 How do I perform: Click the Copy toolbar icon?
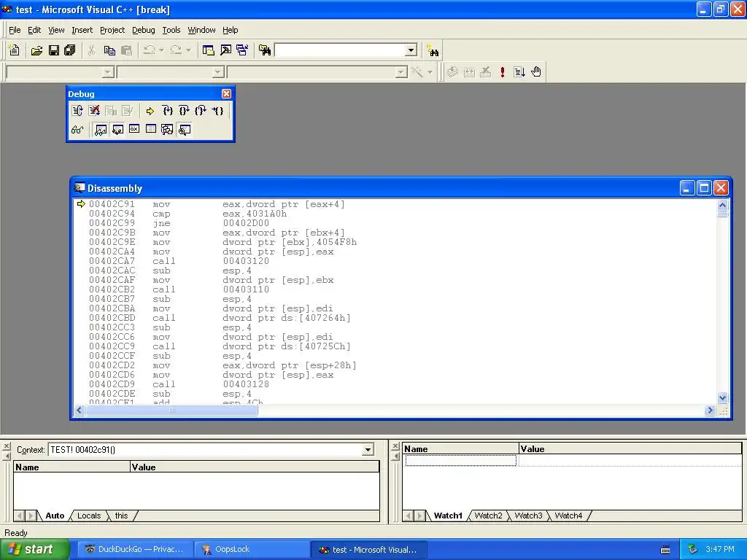click(109, 50)
